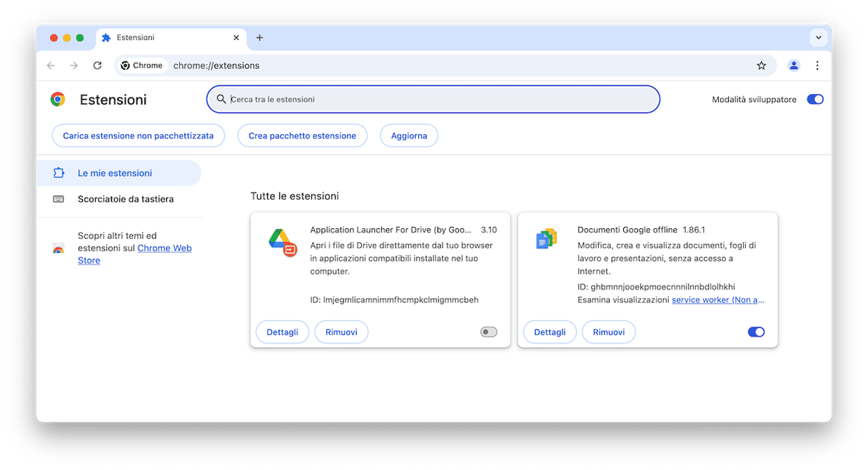Reload the page with the refresh icon
Viewport: 868px width, 470px height.
pyautogui.click(x=97, y=66)
